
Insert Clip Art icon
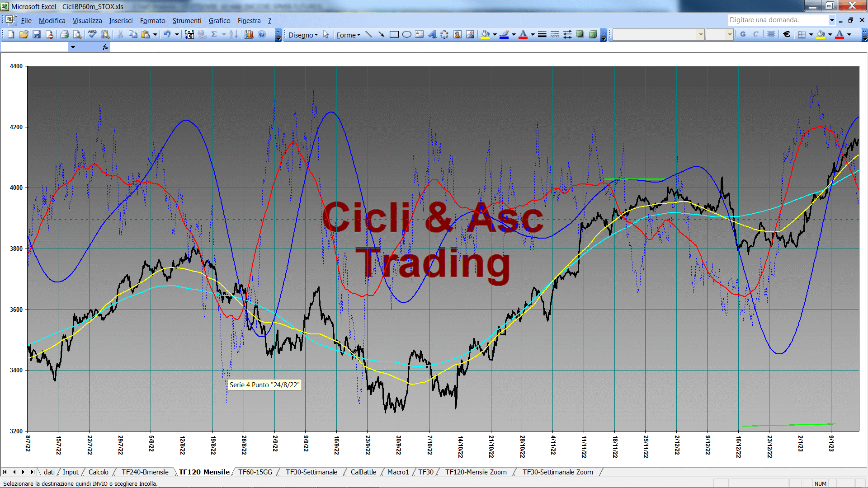pos(458,34)
